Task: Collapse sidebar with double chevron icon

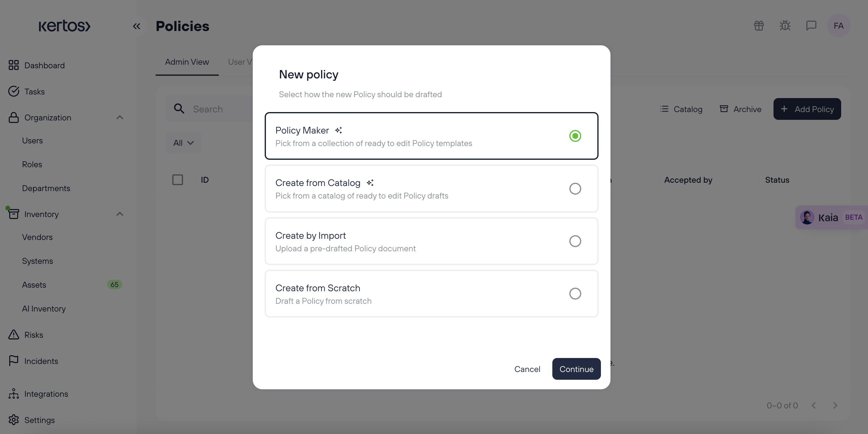Action: coord(137,26)
